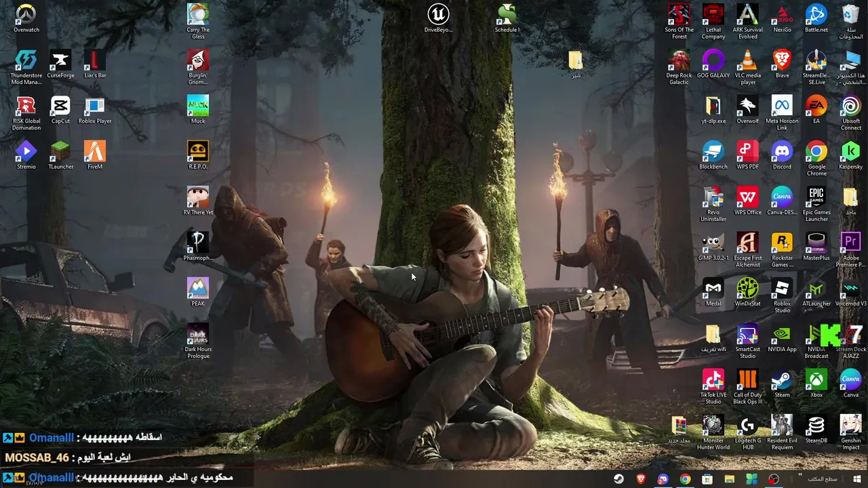This screenshot has height=488, width=868.
Task: Open the Recycle Bin icon
Action: coord(850,22)
